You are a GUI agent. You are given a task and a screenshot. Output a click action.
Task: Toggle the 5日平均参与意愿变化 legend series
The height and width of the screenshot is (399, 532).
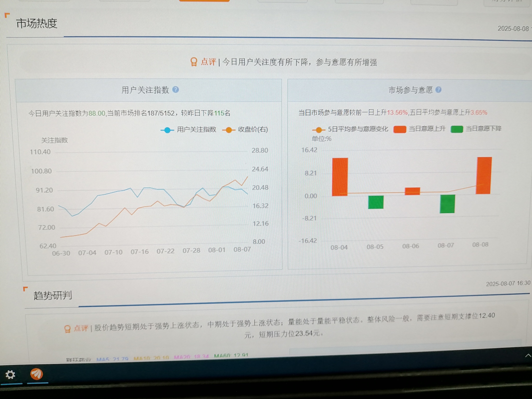pyautogui.click(x=350, y=129)
